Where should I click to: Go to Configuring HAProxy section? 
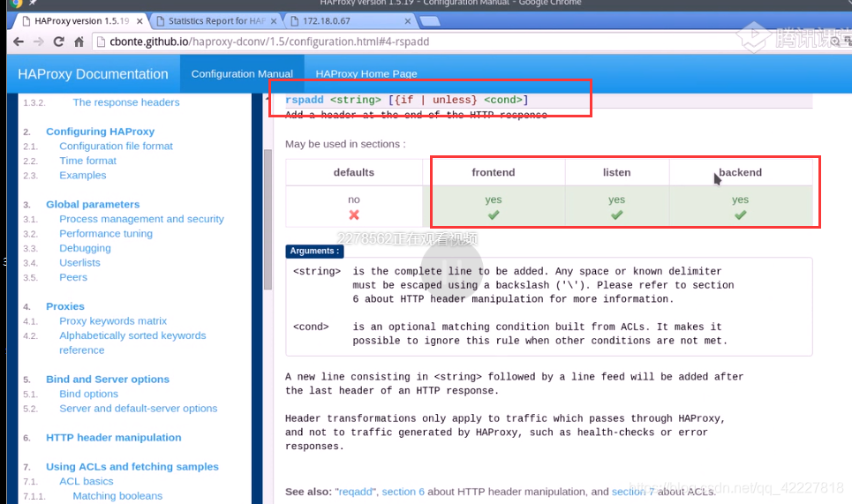(x=100, y=132)
